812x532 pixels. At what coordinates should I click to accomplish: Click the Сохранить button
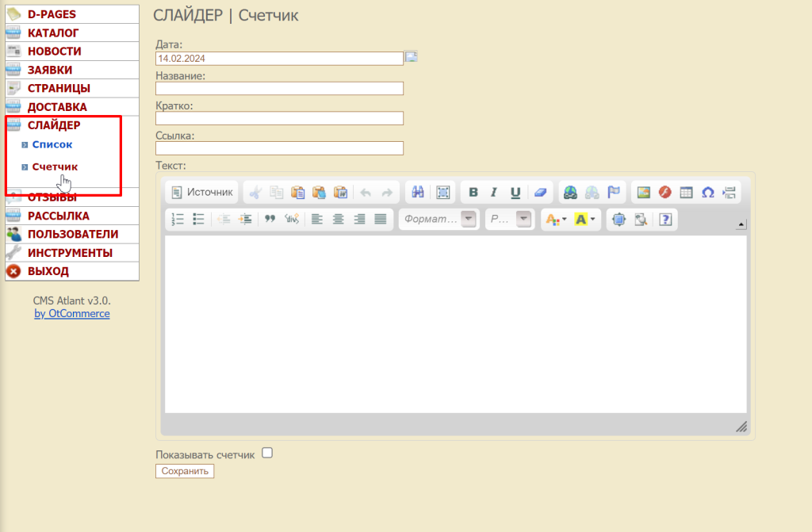pyautogui.click(x=185, y=471)
